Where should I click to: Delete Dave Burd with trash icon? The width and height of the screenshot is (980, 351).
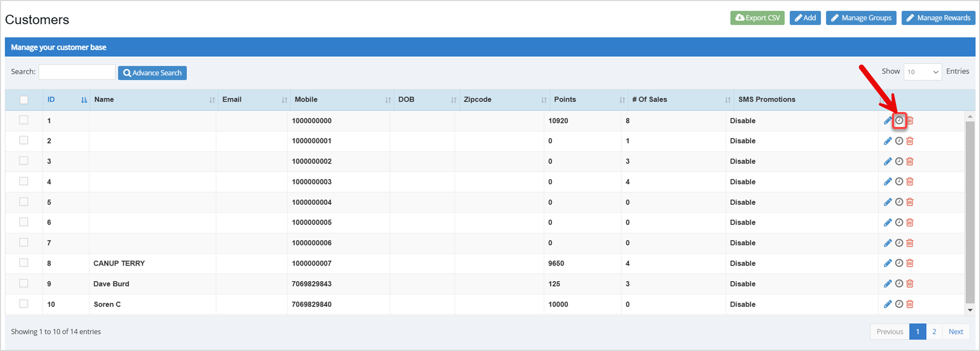pyautogui.click(x=910, y=284)
